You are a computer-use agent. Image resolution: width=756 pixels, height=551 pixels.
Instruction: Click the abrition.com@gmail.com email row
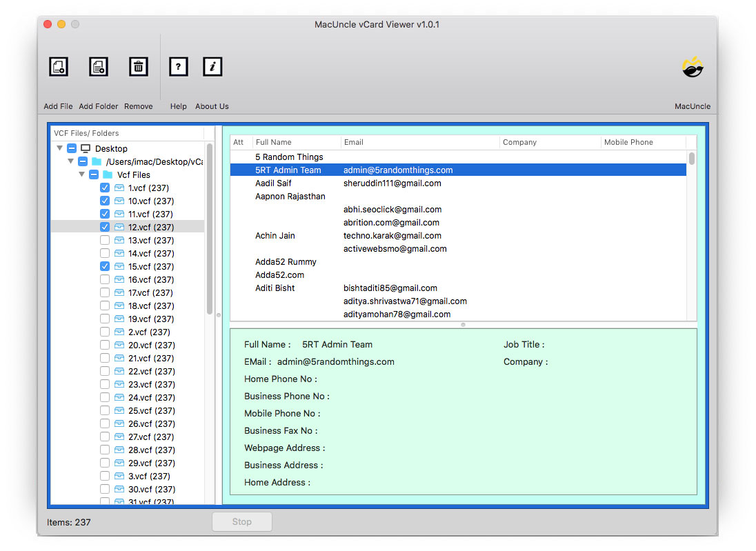[x=458, y=222]
